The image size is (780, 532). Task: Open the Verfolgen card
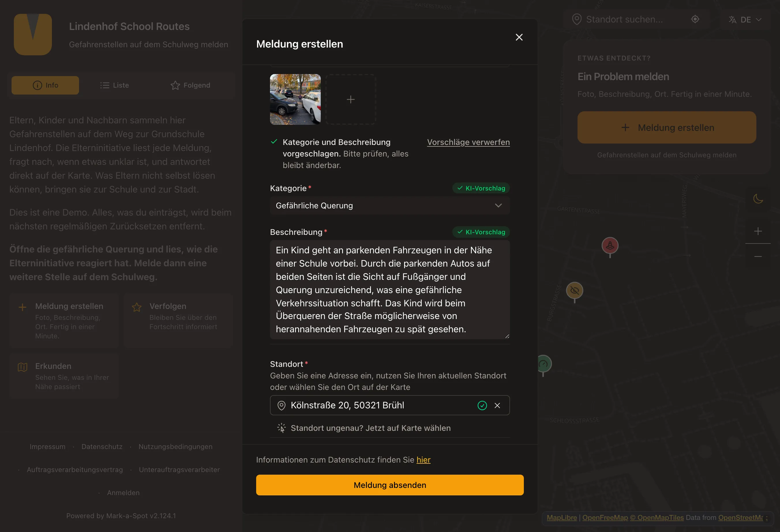178,320
